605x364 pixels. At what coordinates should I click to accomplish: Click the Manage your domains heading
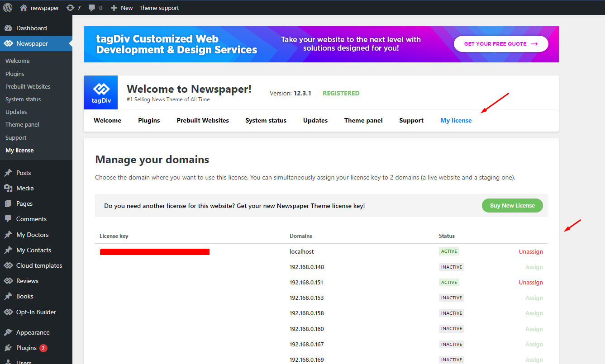point(152,160)
